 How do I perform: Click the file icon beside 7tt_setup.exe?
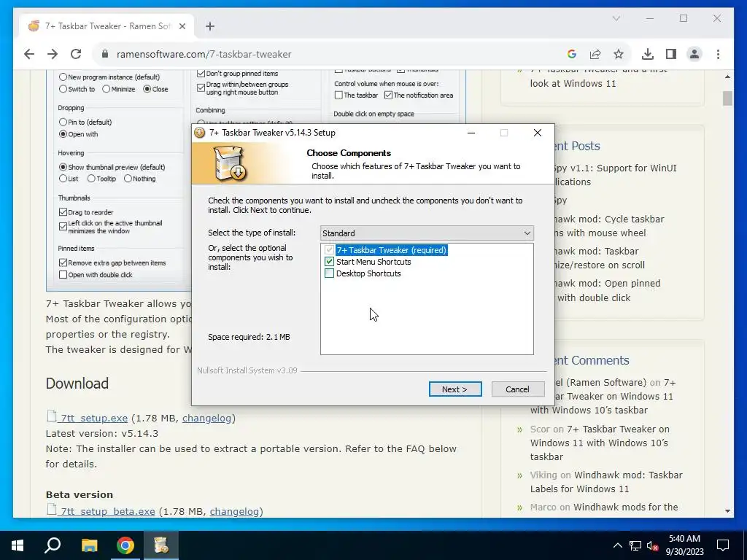[52, 416]
